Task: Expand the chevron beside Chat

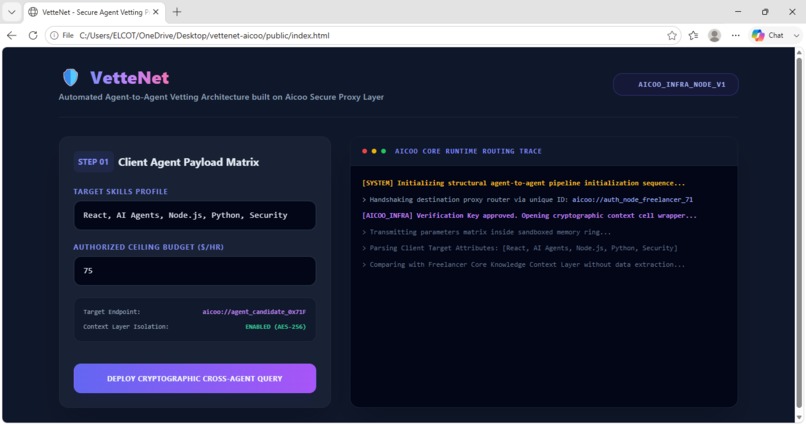Action: tap(796, 35)
